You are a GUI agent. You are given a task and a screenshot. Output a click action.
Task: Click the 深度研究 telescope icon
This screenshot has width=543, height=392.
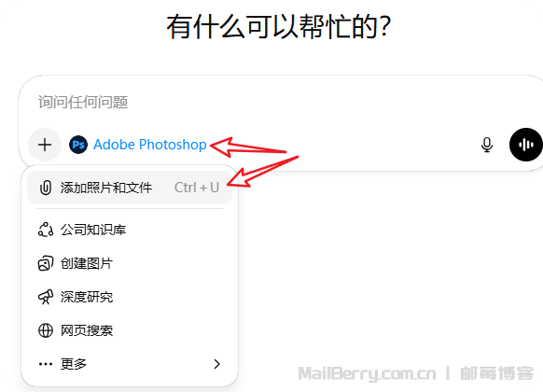tap(46, 297)
